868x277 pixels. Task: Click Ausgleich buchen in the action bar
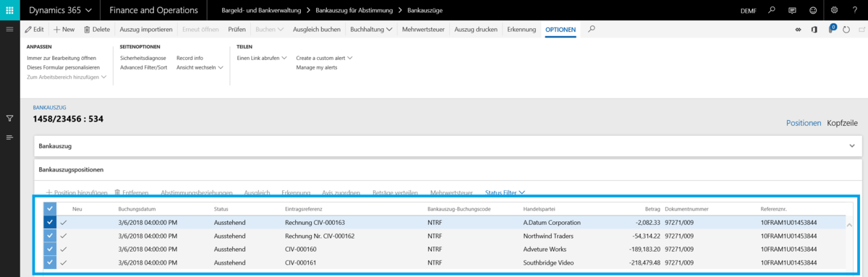[x=317, y=29]
